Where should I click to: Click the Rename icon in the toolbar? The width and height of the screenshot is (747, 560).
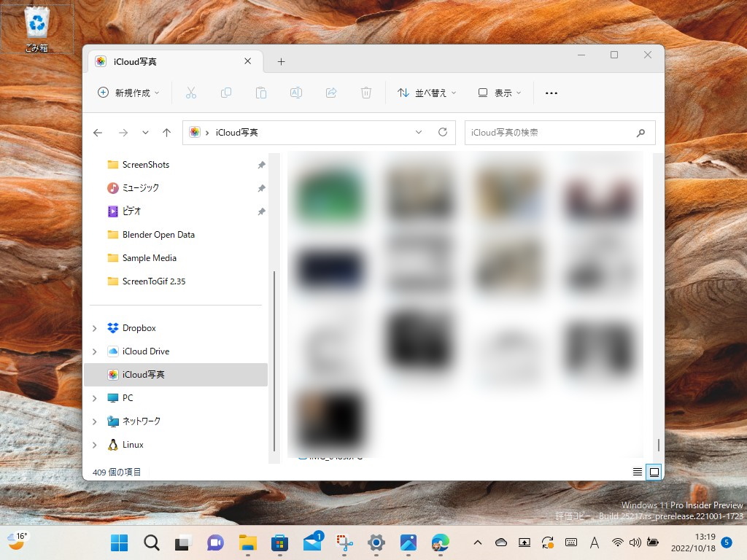296,93
